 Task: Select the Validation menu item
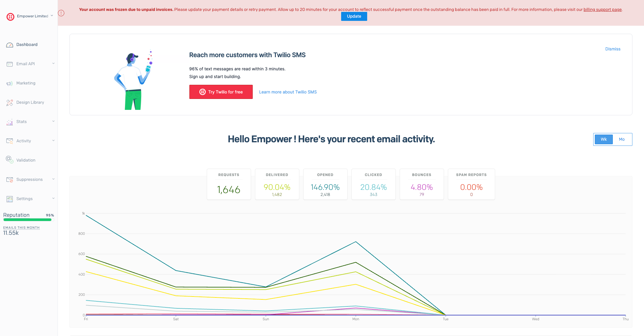click(26, 160)
